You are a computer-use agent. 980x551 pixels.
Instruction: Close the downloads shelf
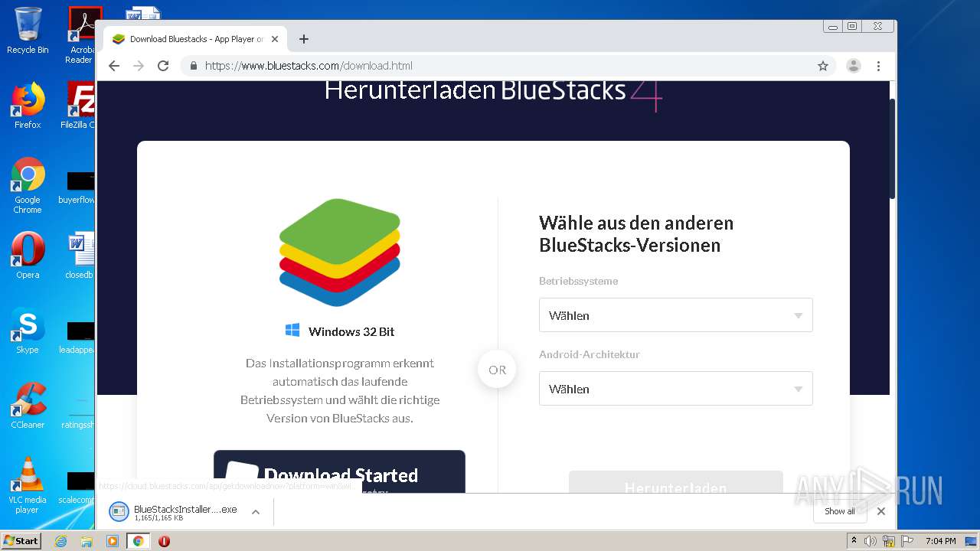[x=881, y=511]
